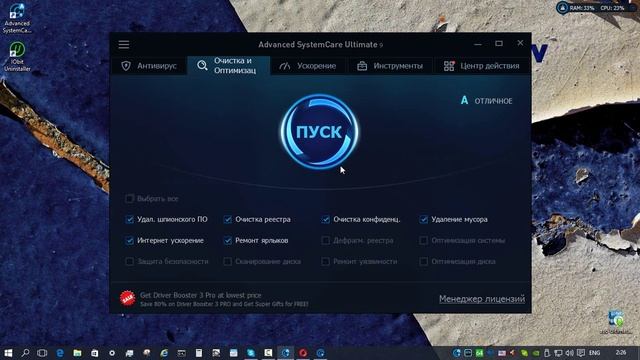Open the Ускорение tab
This screenshot has width=640, height=360.
[308, 66]
